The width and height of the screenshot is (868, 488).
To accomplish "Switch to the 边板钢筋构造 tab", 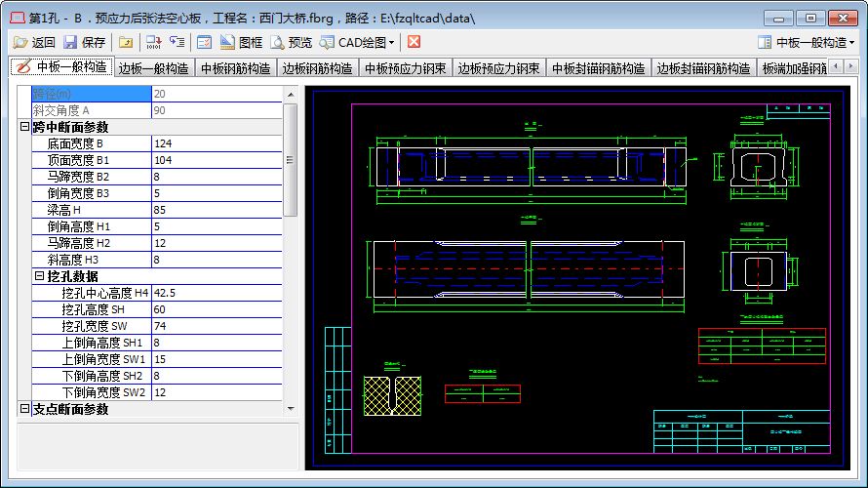I will [317, 68].
